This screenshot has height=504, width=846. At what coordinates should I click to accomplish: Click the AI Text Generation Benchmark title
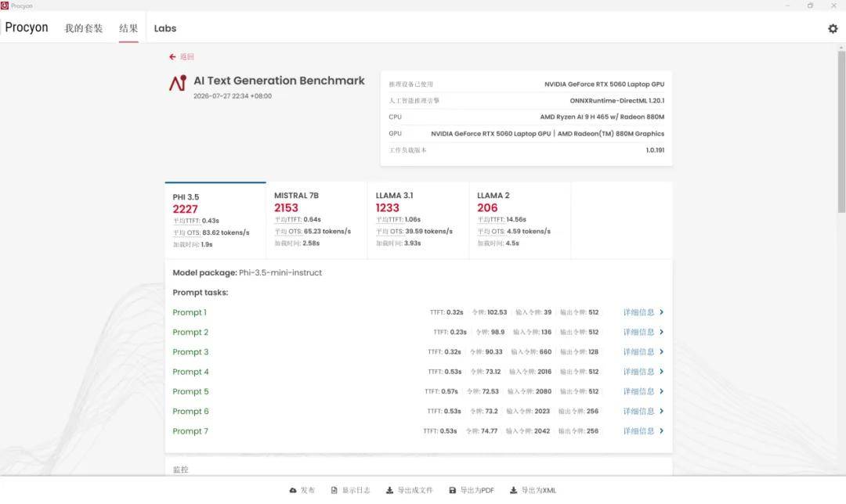point(279,81)
